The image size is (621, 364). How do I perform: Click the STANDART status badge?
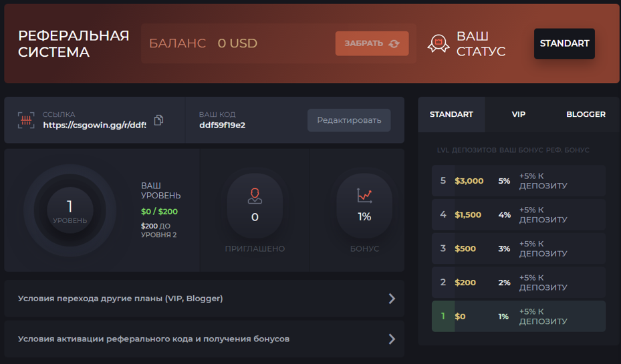click(564, 43)
